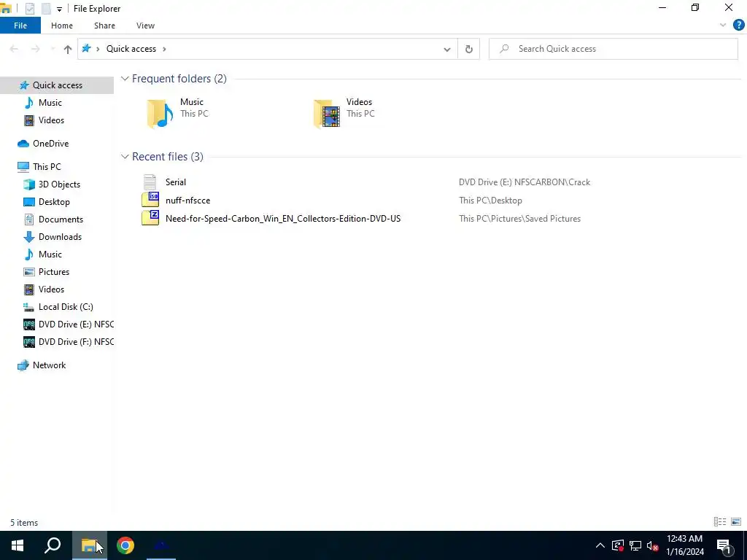Open Local Disk (C:) in navigation pane
Image resolution: width=747 pixels, height=560 pixels.
(x=66, y=307)
